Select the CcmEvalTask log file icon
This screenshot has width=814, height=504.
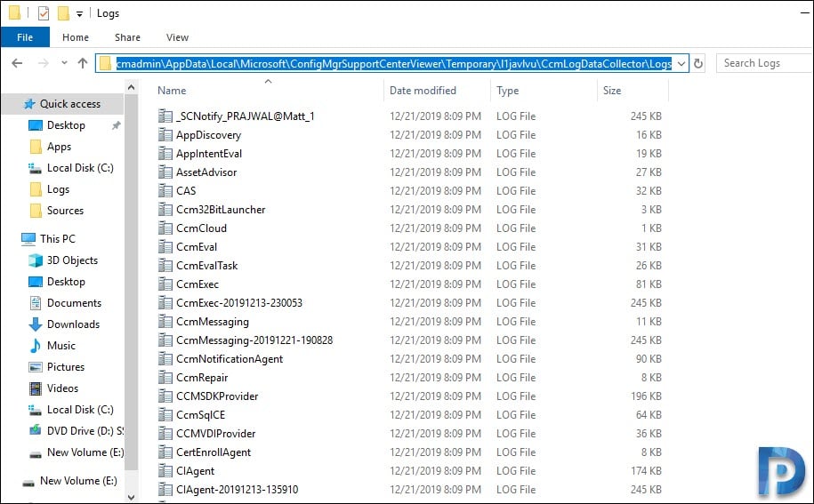click(x=165, y=266)
